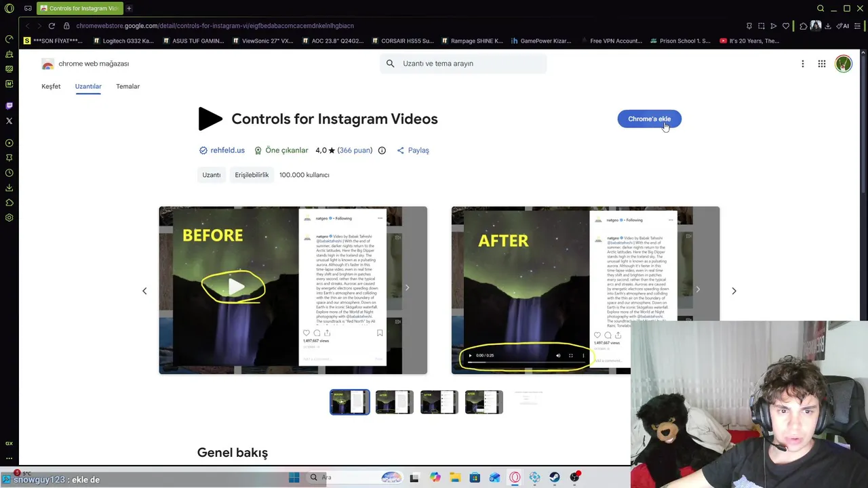
Task: Click the Chrome'a ekle button
Action: (x=649, y=119)
